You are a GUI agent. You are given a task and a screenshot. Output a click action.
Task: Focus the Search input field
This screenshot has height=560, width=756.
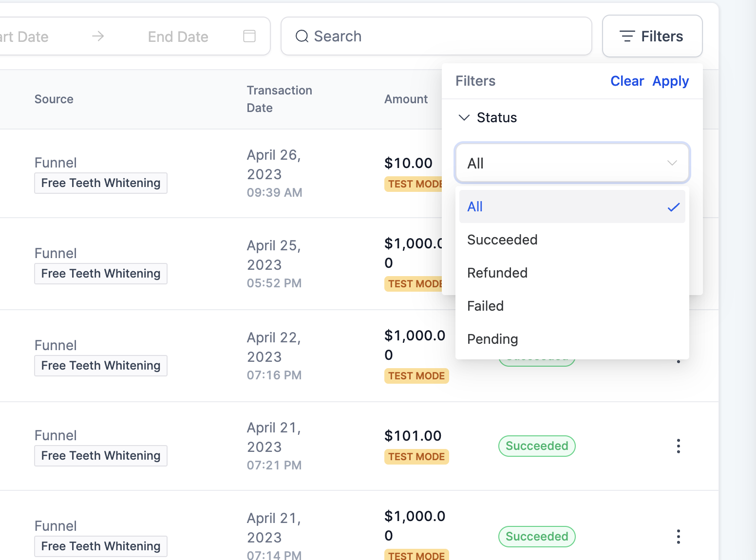[436, 36]
